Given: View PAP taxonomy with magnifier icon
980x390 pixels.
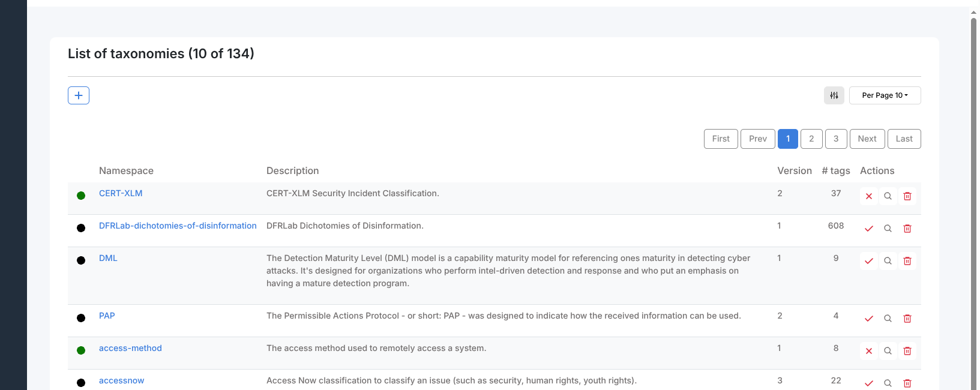Looking at the screenshot, I should pyautogui.click(x=888, y=319).
